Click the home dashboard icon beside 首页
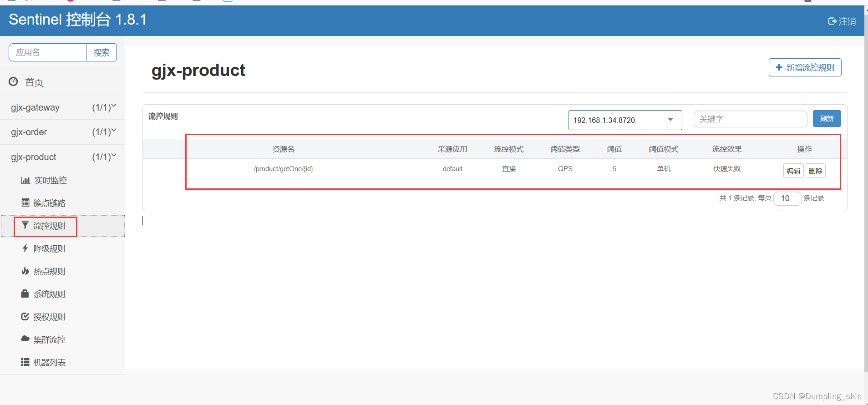 [13, 81]
